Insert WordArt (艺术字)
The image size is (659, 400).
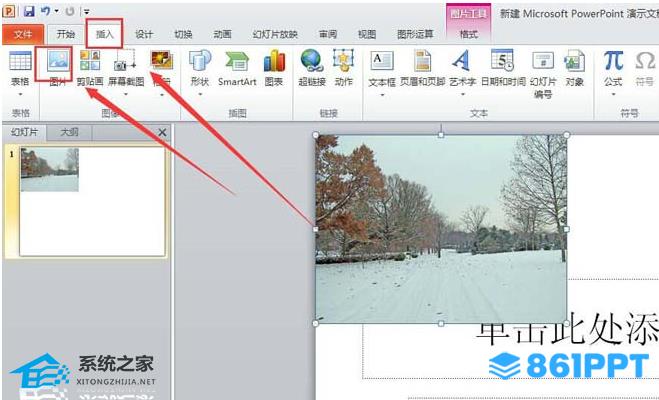tap(461, 61)
